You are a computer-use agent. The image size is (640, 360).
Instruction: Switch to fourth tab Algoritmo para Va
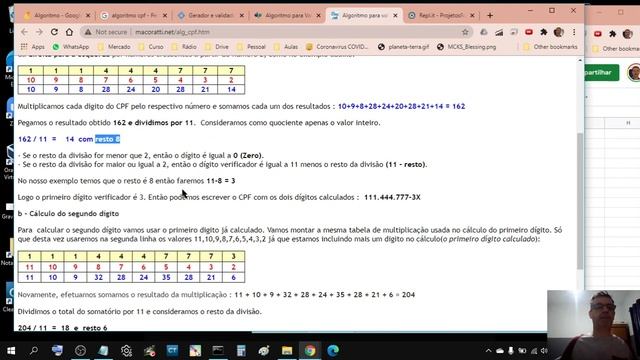[287, 16]
